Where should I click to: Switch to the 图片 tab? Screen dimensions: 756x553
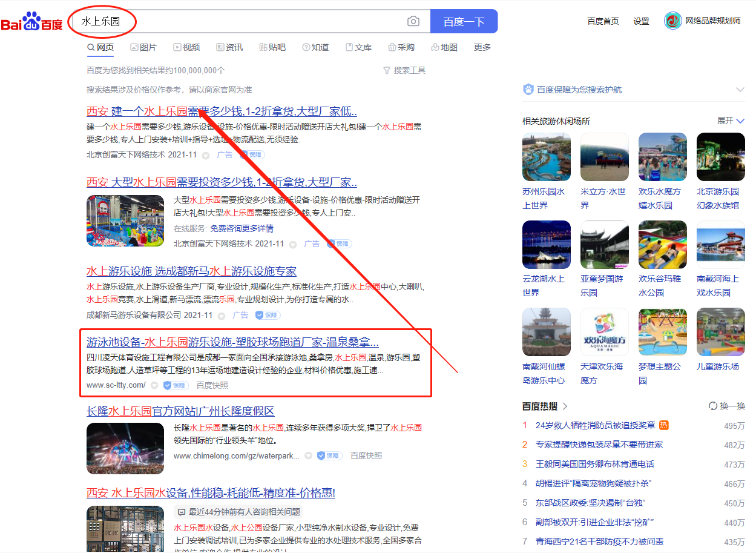point(143,47)
